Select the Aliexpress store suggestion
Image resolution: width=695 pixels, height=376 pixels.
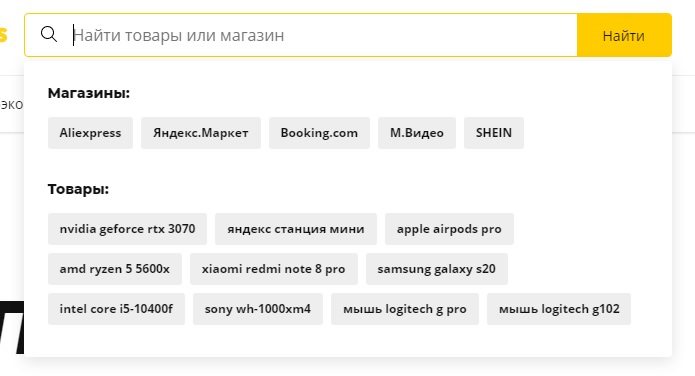(x=90, y=133)
